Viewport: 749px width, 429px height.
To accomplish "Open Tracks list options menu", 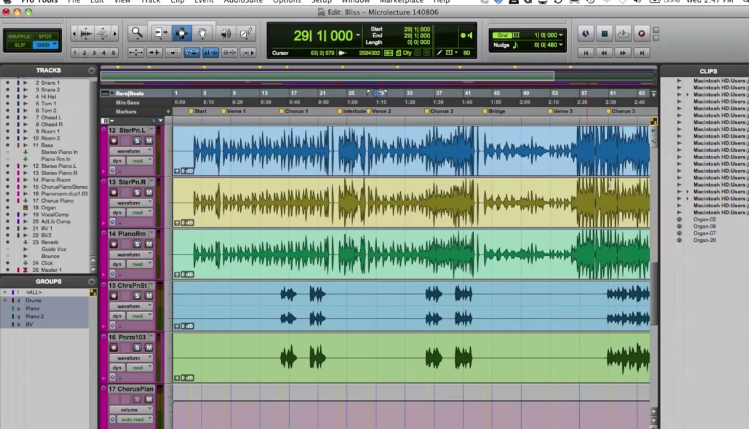I will tap(92, 70).
